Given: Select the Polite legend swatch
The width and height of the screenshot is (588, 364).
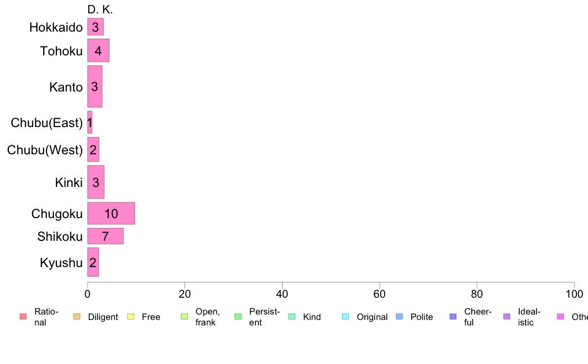Looking at the screenshot, I should tap(399, 317).
